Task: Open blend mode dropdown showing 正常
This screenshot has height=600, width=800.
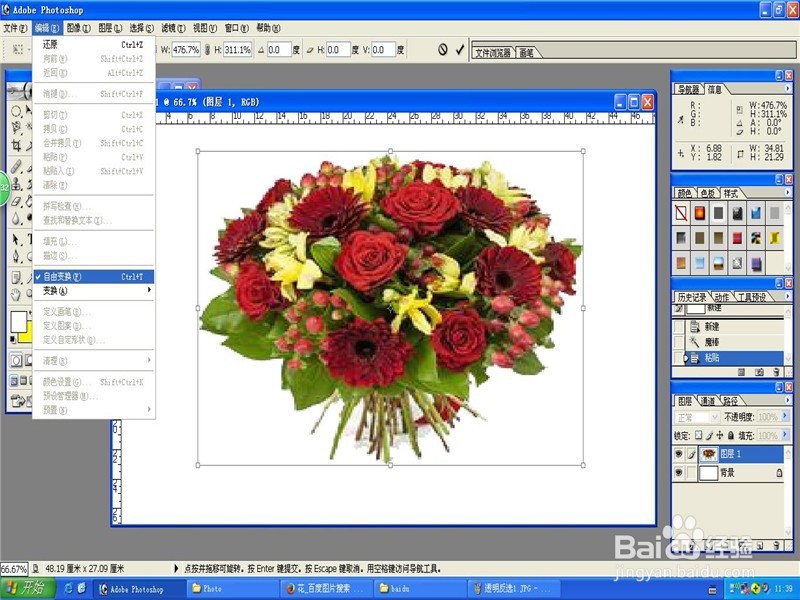Action: point(696,417)
